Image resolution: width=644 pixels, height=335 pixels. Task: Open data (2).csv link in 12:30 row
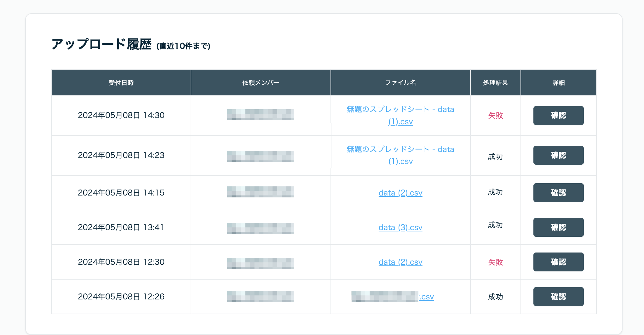(x=400, y=262)
